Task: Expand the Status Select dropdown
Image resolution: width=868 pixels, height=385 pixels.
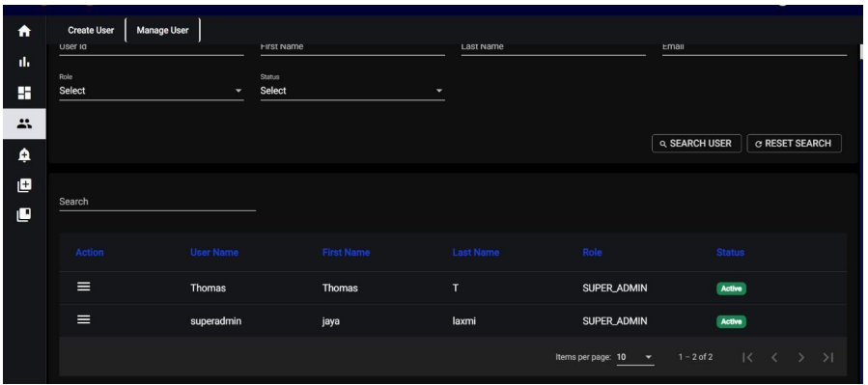Action: pos(352,90)
